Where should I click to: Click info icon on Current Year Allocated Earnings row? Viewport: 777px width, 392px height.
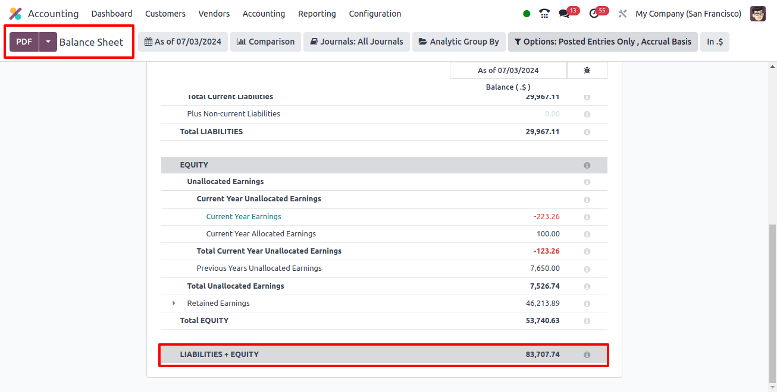(x=587, y=234)
